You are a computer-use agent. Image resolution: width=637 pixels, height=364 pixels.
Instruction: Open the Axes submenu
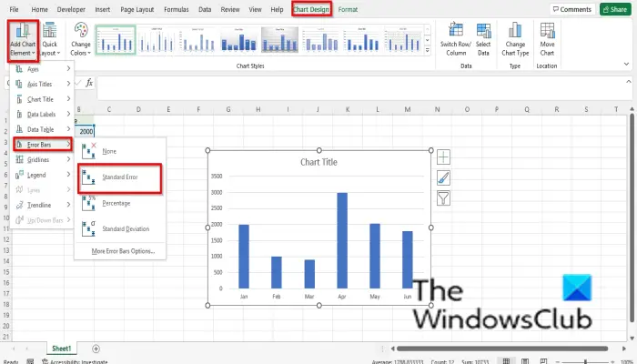(x=42, y=69)
